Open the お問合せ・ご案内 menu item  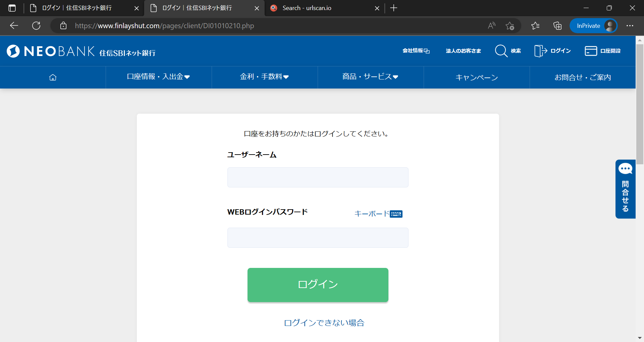click(583, 77)
